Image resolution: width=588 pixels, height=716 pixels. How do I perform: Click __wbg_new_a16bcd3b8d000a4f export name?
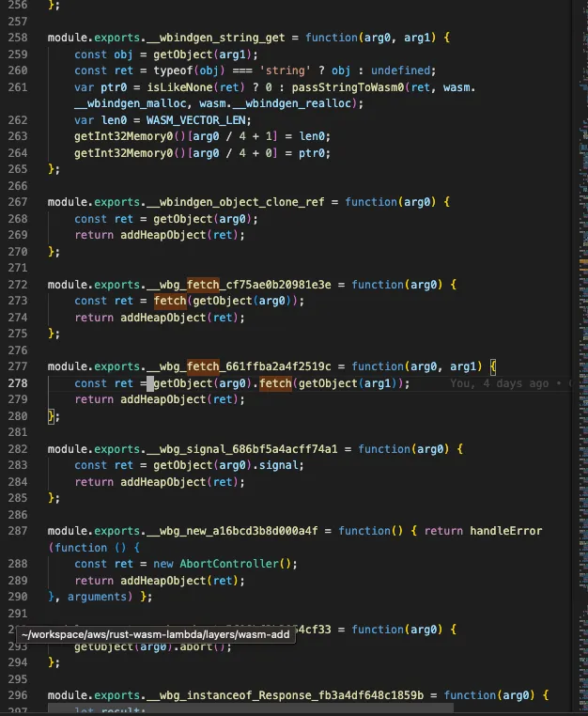coord(232,531)
